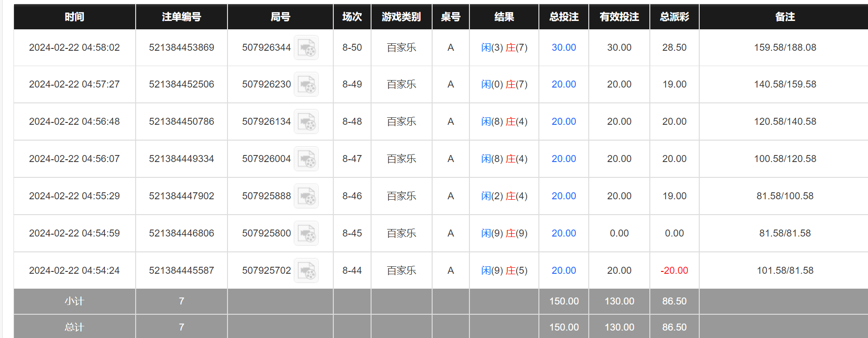The width and height of the screenshot is (868, 338).
Task: Click total bet 20.00 for session 8-45
Action: click(564, 233)
